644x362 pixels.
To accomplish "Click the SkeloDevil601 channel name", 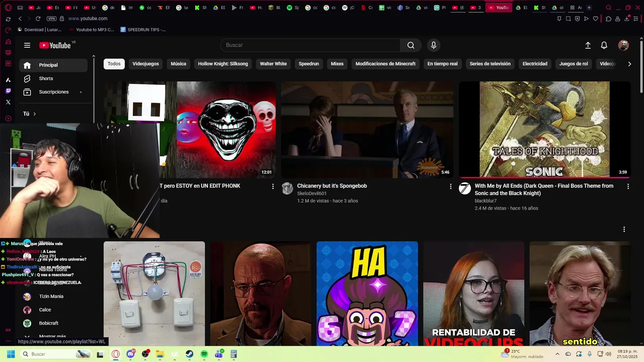I will click(x=311, y=194).
